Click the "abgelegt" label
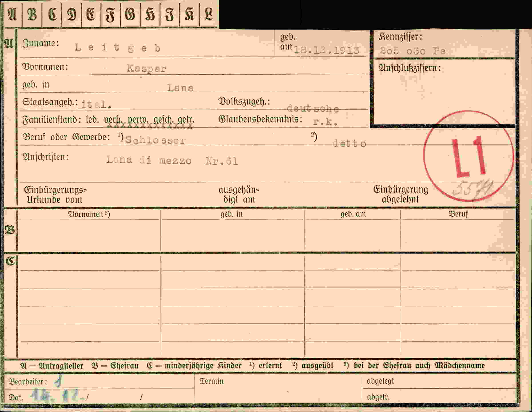This screenshot has height=412, width=532. (380, 381)
